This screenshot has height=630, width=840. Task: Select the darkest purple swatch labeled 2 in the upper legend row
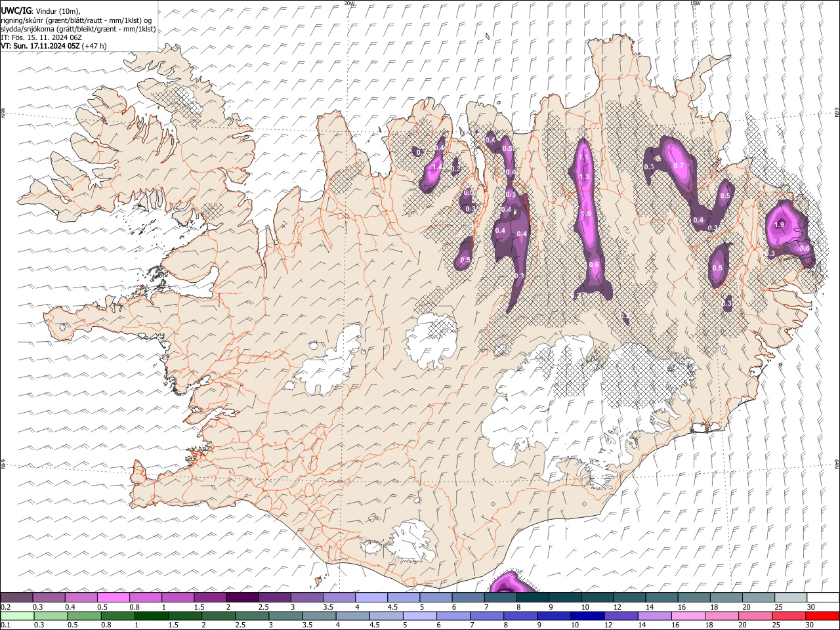point(241,598)
